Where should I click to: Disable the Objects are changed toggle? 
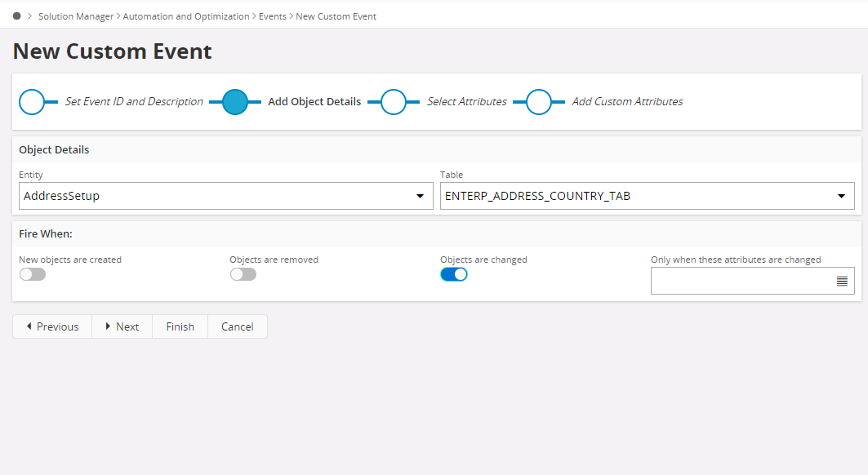(454, 274)
